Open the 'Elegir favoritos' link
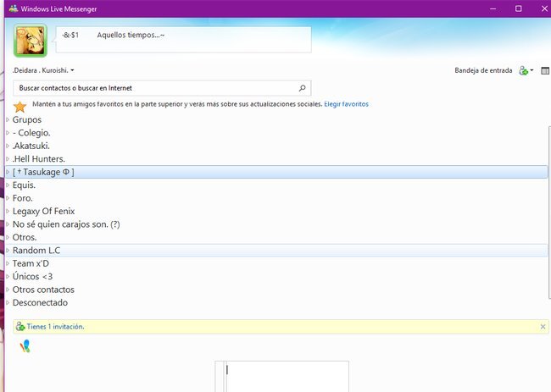The image size is (551, 392). [x=346, y=104]
